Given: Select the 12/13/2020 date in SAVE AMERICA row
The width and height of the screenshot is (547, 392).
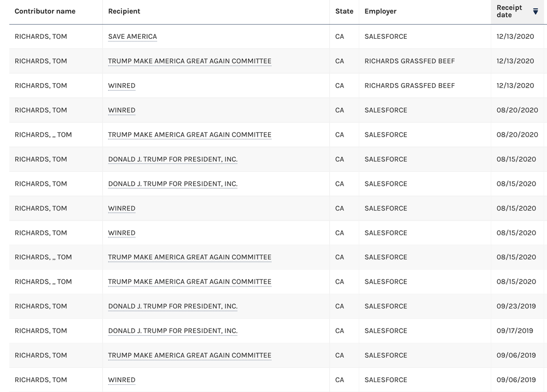Looking at the screenshot, I should (515, 37).
